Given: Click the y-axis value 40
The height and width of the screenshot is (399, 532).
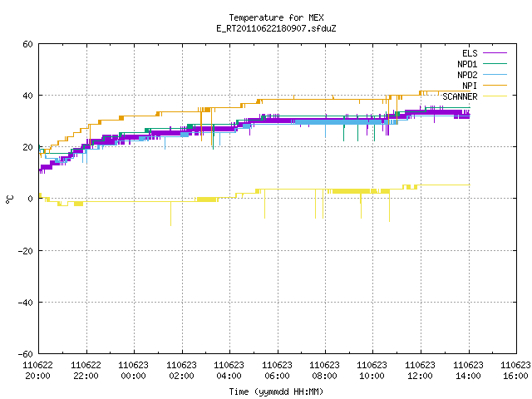Looking at the screenshot, I should pos(27,96).
